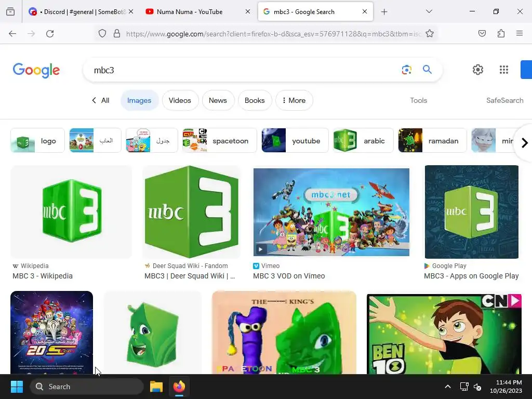This screenshot has height=399, width=532.
Task: Switch to Books results
Action: (x=255, y=100)
